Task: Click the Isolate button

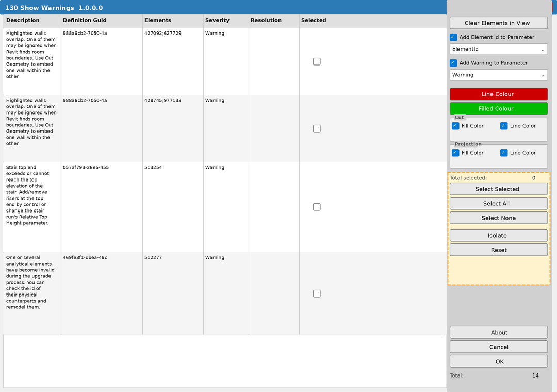Action: 498,235
